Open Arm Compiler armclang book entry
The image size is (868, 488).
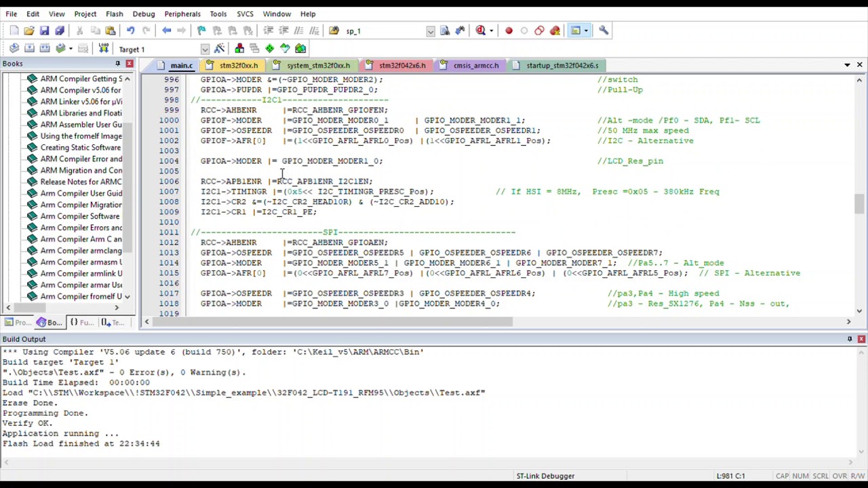[75, 251]
